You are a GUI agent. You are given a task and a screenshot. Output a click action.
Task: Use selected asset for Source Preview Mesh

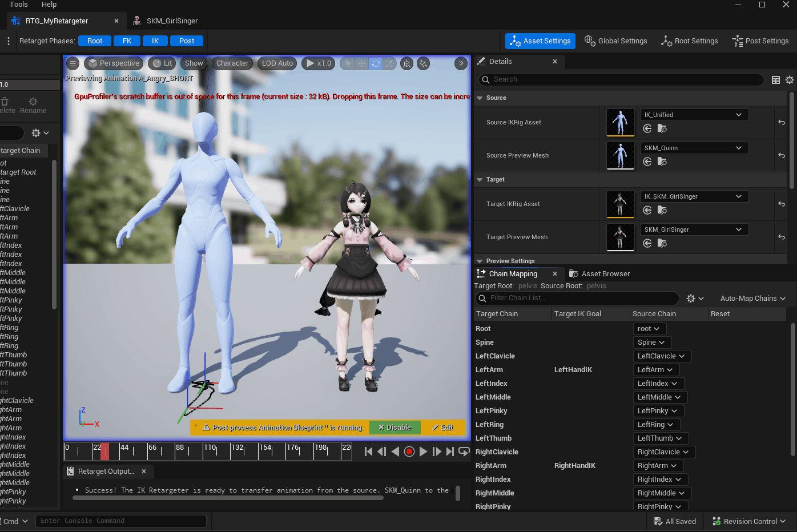pyautogui.click(x=647, y=162)
